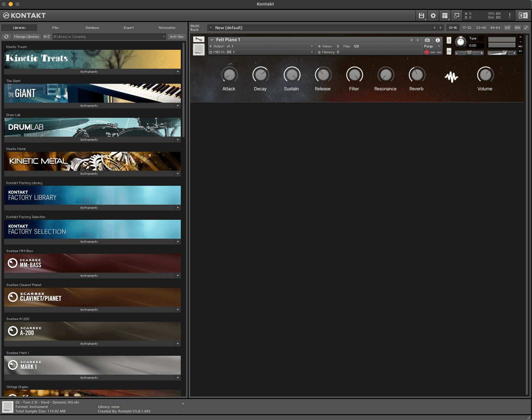The image size is (532, 420).
Task: Mute the Felt Piano 1 instrument
Action: click(449, 51)
